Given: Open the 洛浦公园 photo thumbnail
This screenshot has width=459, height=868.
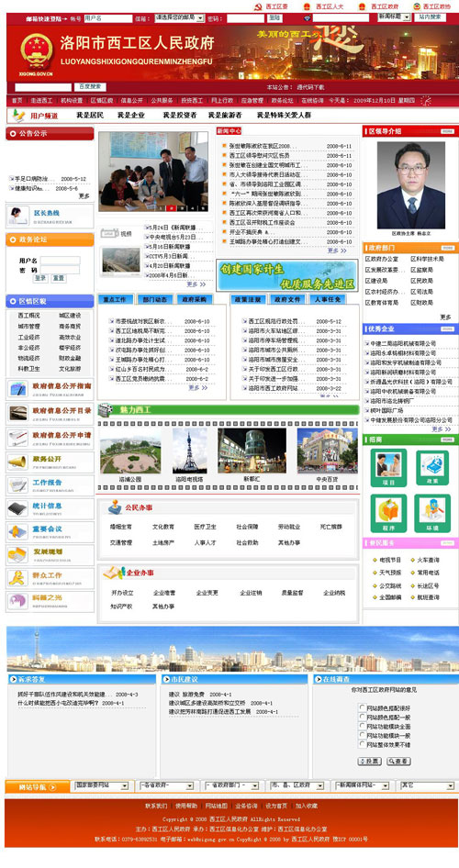Looking at the screenshot, I should point(130,451).
